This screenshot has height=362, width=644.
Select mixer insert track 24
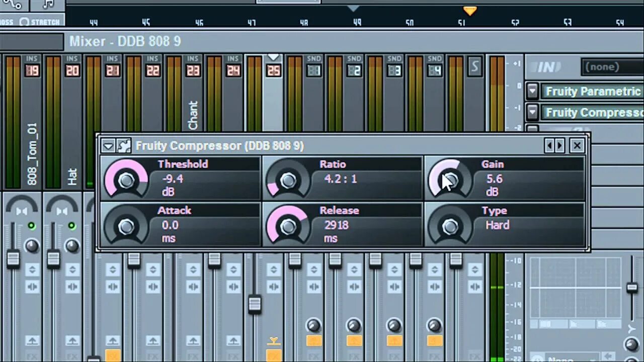click(x=233, y=71)
